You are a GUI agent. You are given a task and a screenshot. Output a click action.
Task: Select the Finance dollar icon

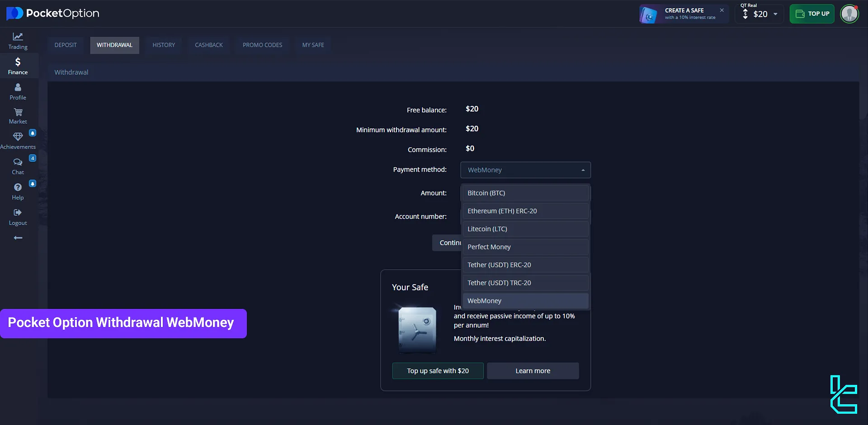(18, 62)
